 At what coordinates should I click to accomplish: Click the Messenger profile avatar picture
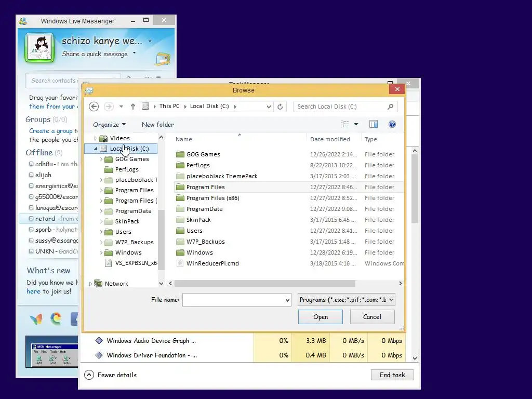pyautogui.click(x=39, y=47)
